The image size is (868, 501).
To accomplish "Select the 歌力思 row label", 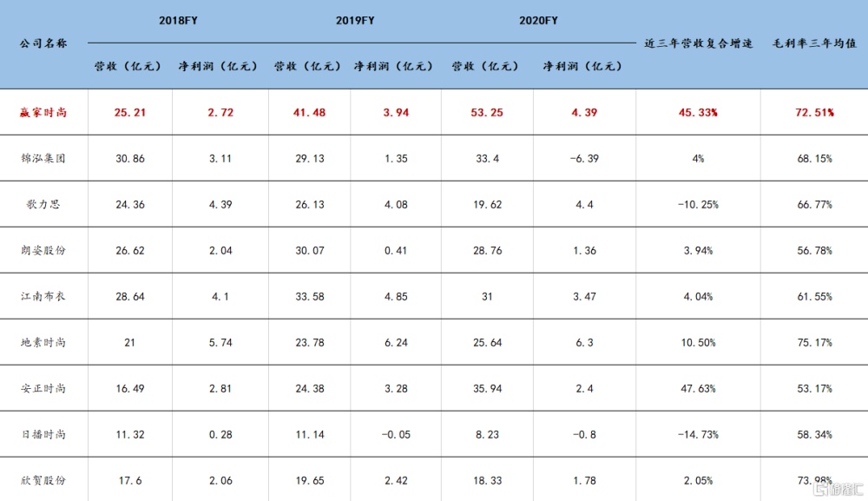I will pyautogui.click(x=43, y=204).
